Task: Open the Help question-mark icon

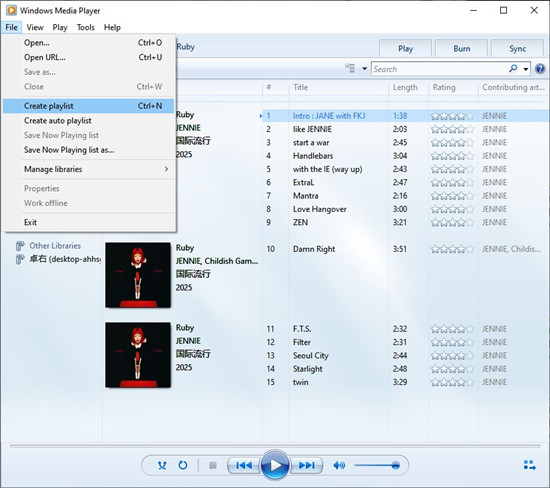Action: (x=540, y=69)
